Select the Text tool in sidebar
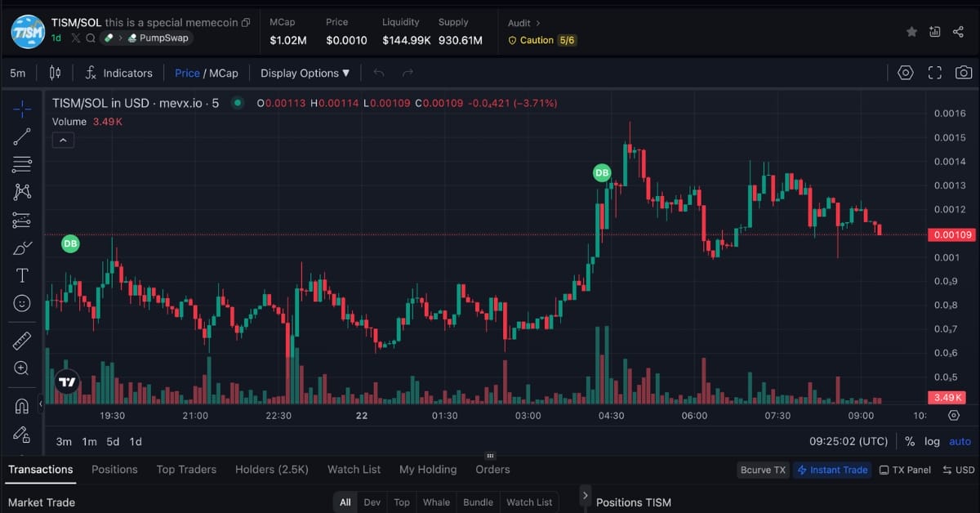This screenshot has height=513, width=980. point(22,275)
